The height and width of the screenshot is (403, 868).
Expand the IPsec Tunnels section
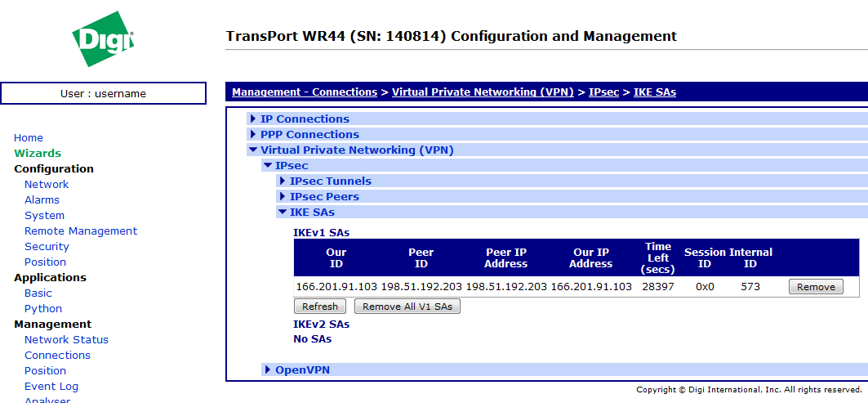[x=330, y=181]
